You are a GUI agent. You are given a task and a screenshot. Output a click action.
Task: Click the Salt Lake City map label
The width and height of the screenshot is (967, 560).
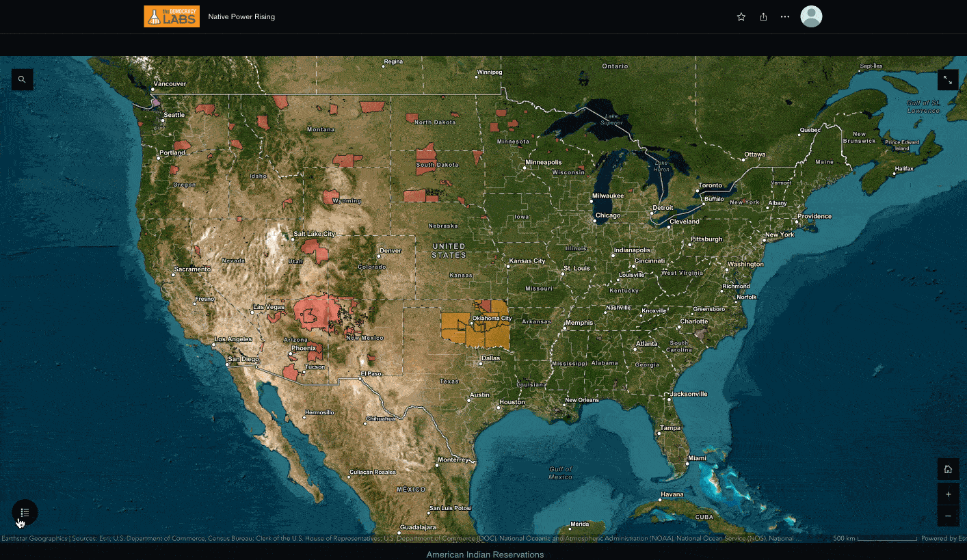[315, 234]
